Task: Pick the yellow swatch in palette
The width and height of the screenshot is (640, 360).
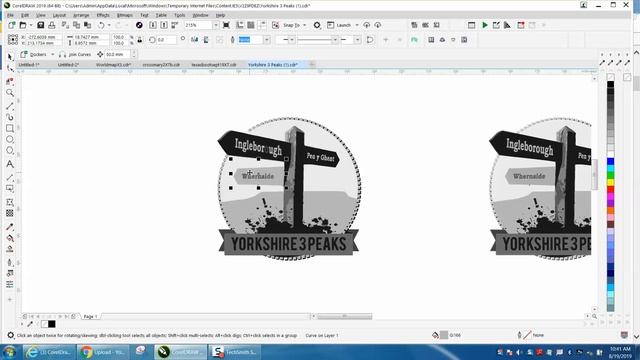Action: click(x=610, y=182)
